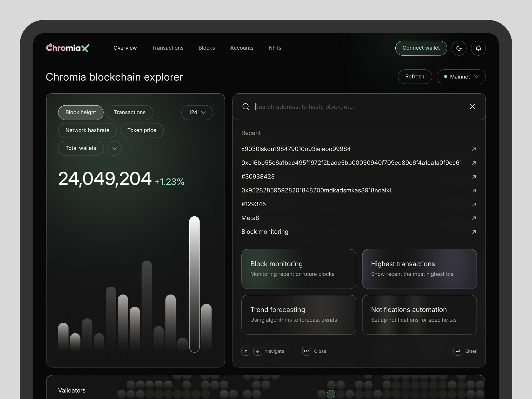Open notifications via the bell icon
Viewport: 532px width, 399px height.
[478, 48]
